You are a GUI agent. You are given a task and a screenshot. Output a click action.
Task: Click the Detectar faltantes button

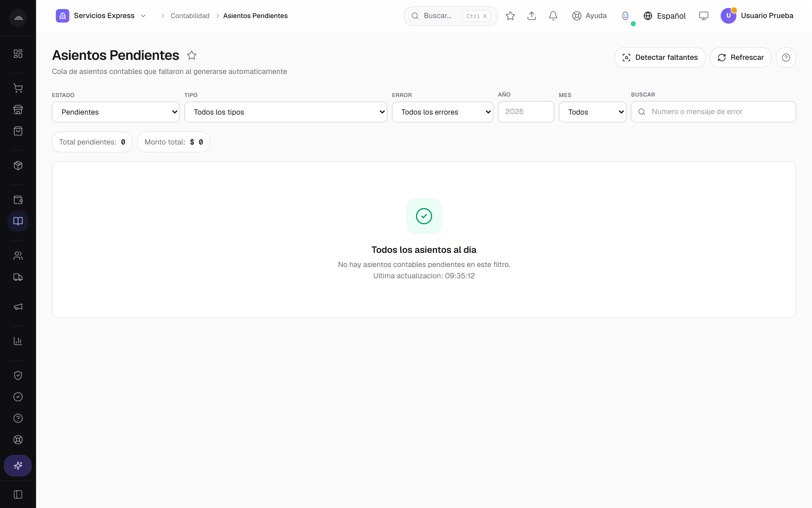(660, 58)
